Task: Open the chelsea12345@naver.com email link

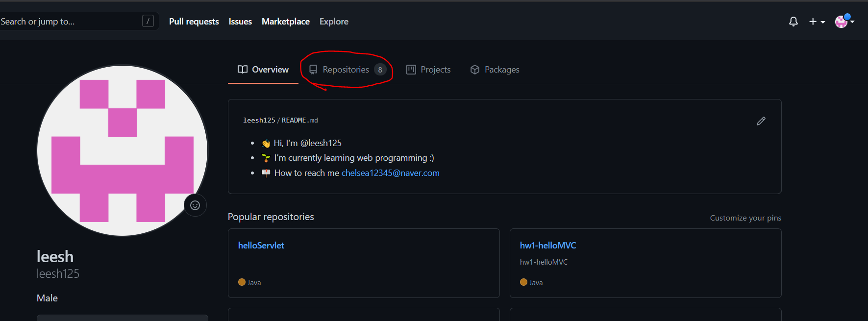Action: (x=390, y=173)
